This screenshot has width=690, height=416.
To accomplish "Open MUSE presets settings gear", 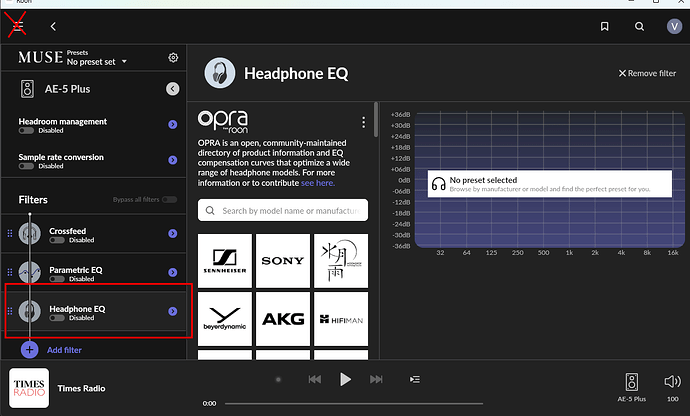I will pyautogui.click(x=173, y=58).
